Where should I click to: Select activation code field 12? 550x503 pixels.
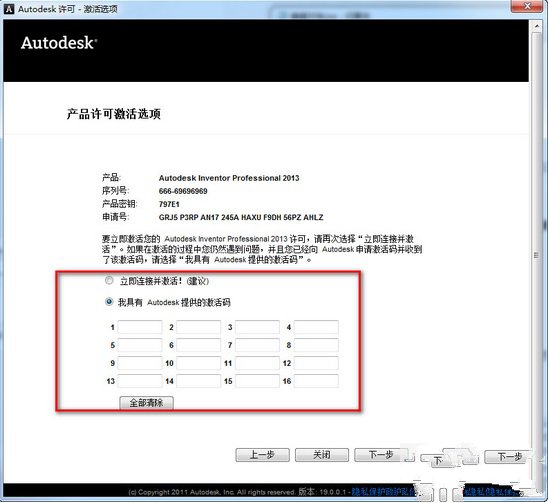click(x=316, y=363)
